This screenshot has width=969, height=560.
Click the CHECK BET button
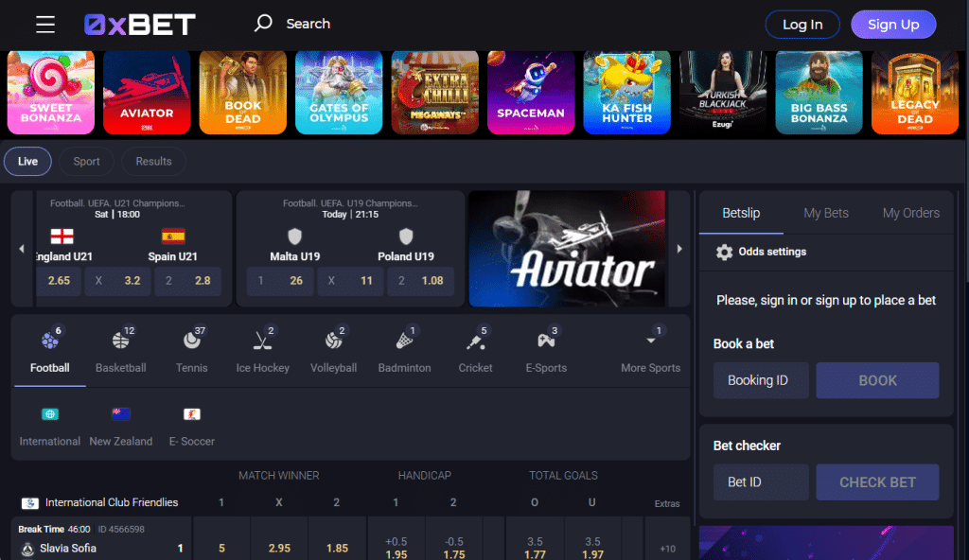tap(877, 482)
